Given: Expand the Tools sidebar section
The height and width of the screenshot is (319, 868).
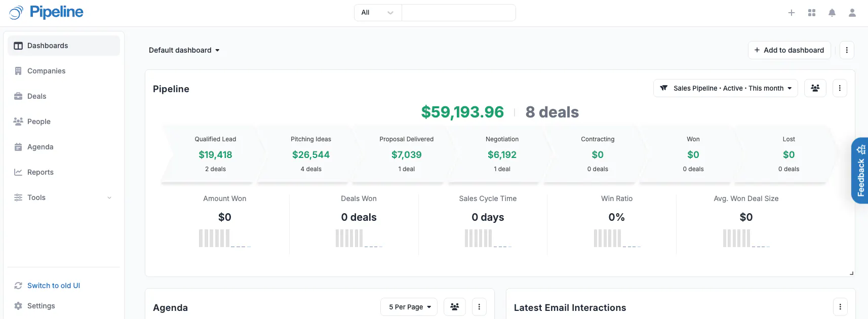Looking at the screenshot, I should [64, 197].
